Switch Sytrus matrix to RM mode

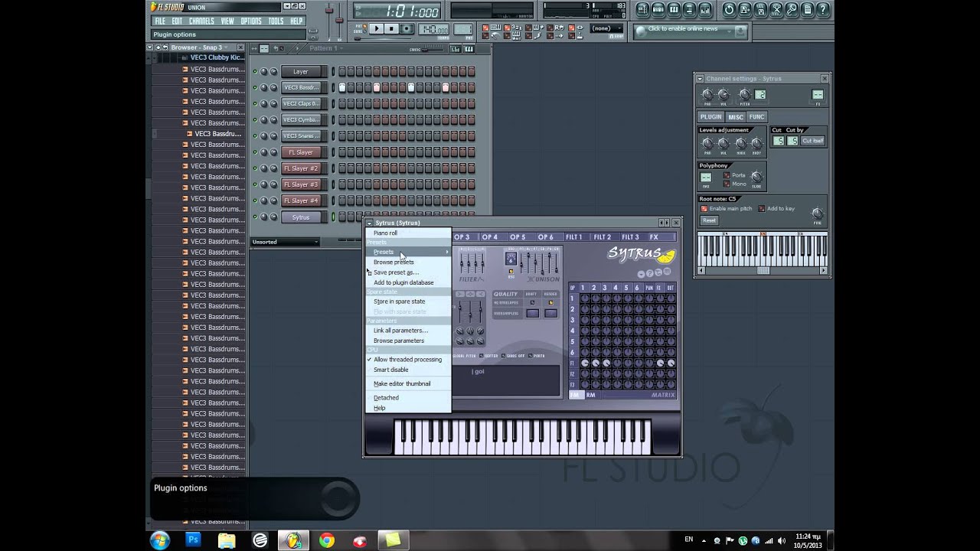(590, 395)
